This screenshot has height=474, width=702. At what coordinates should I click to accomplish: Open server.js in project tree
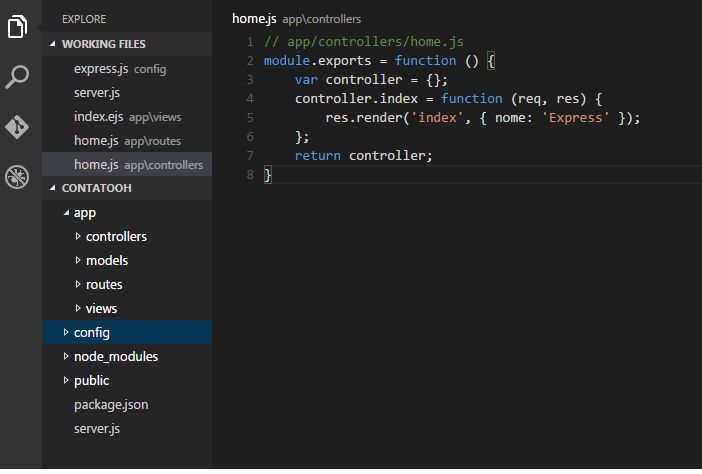[x=97, y=429]
